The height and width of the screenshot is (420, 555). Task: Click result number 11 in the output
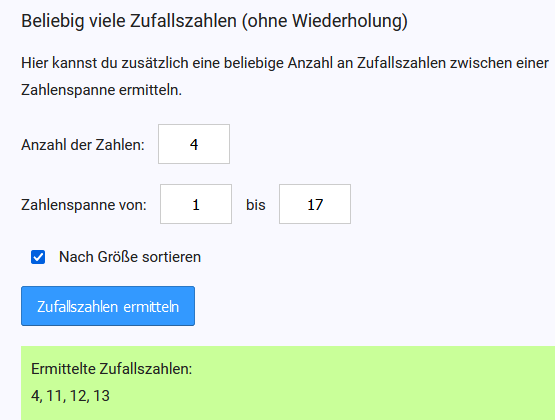54,396
